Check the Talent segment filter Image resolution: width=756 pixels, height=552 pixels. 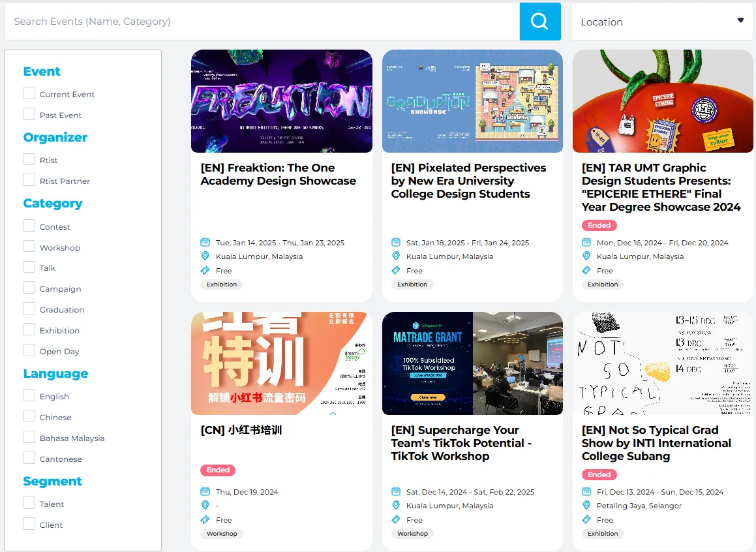[x=29, y=503]
